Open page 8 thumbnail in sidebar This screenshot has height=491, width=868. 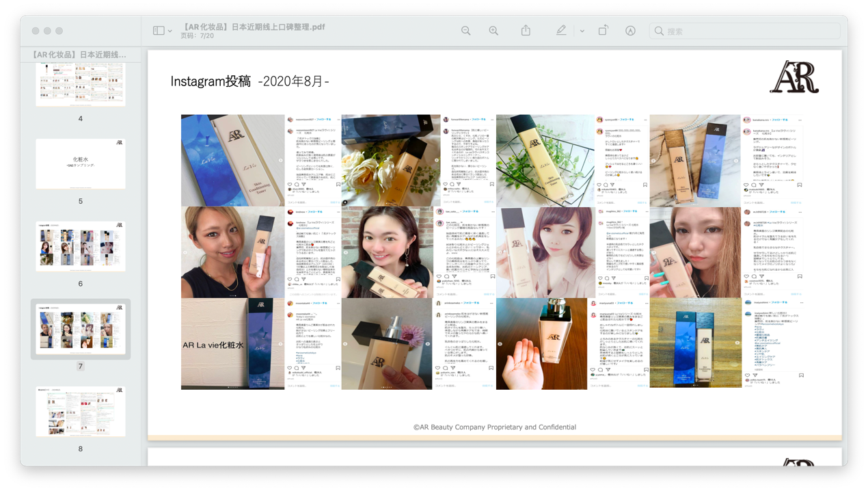coord(81,412)
